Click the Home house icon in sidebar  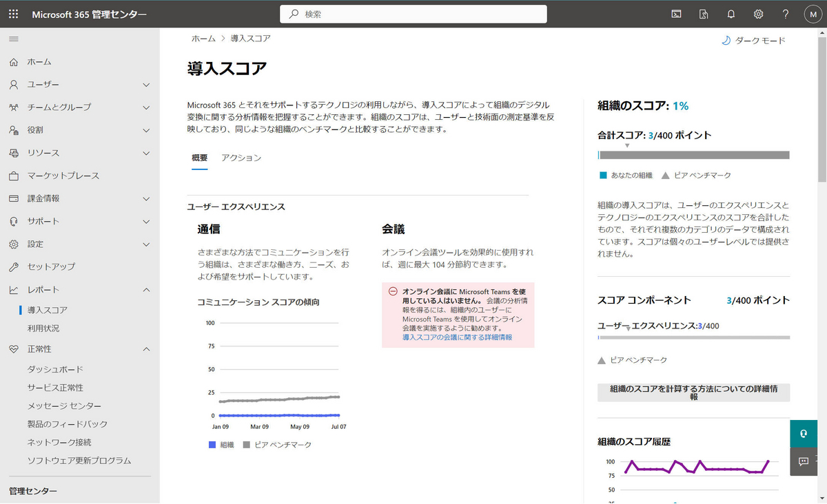14,62
